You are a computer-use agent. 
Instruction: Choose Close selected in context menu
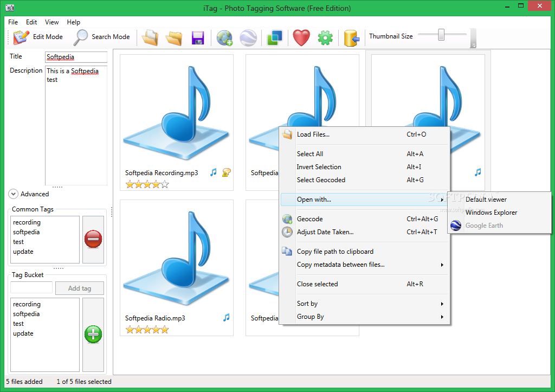pyautogui.click(x=365, y=284)
